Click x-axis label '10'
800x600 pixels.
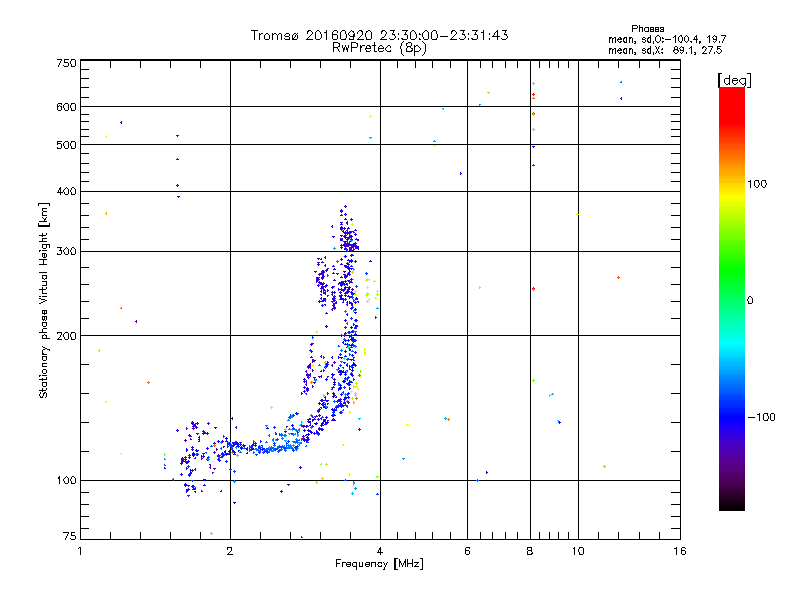click(578, 551)
